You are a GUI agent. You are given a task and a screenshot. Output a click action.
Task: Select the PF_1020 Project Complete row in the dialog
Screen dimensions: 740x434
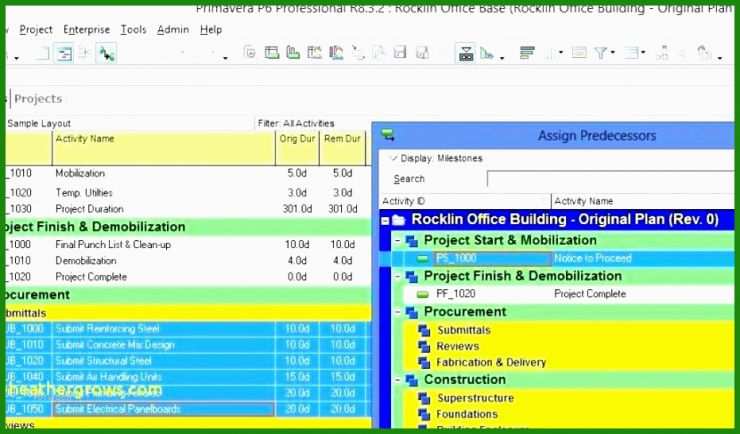coord(569,294)
